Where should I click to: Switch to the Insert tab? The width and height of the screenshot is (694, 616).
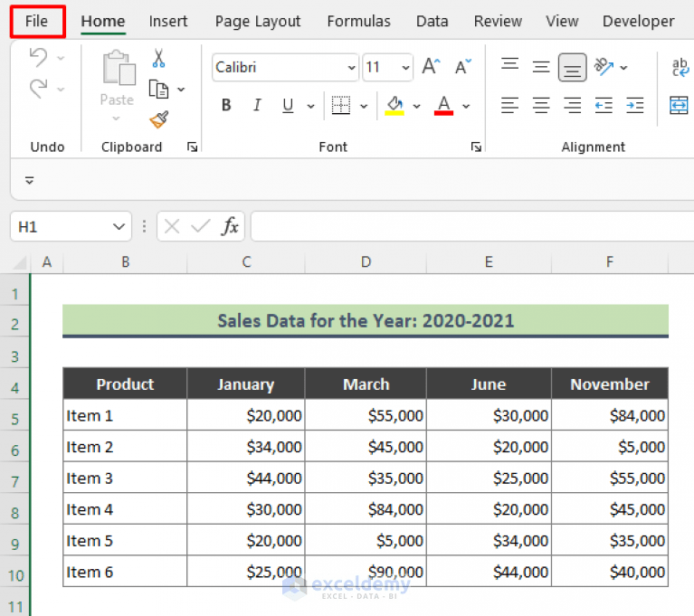[168, 21]
